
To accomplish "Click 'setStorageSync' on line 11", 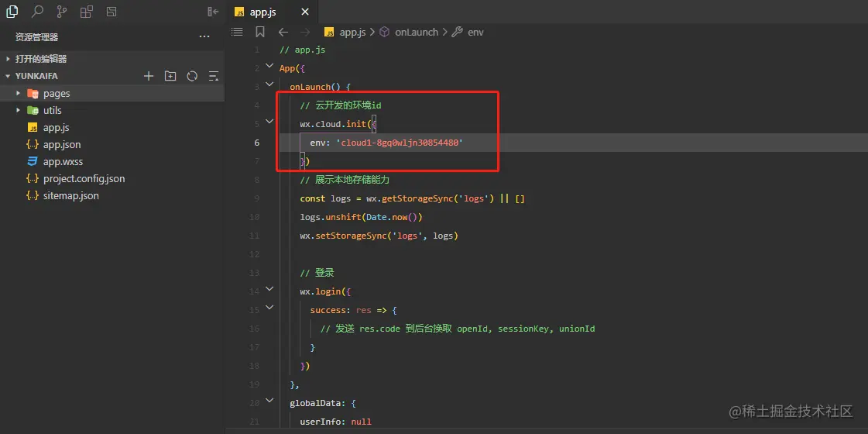I will 351,236.
